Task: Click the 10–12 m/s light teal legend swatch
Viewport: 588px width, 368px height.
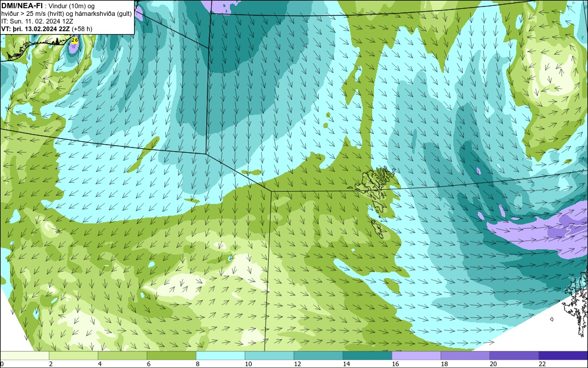Action: point(269,356)
